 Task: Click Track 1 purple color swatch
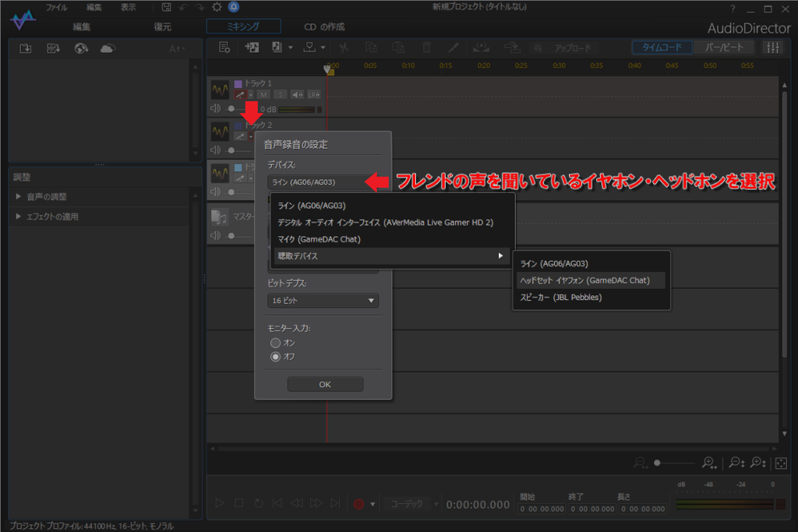coord(238,83)
